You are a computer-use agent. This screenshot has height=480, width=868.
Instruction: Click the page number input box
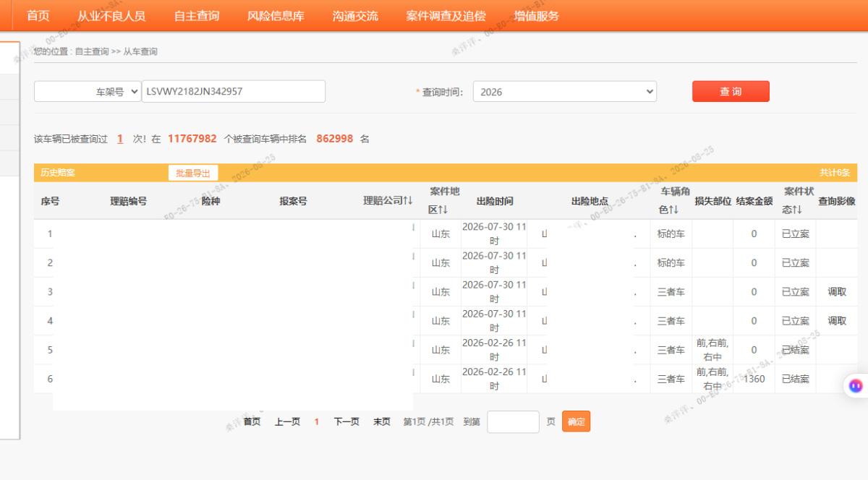coord(514,421)
